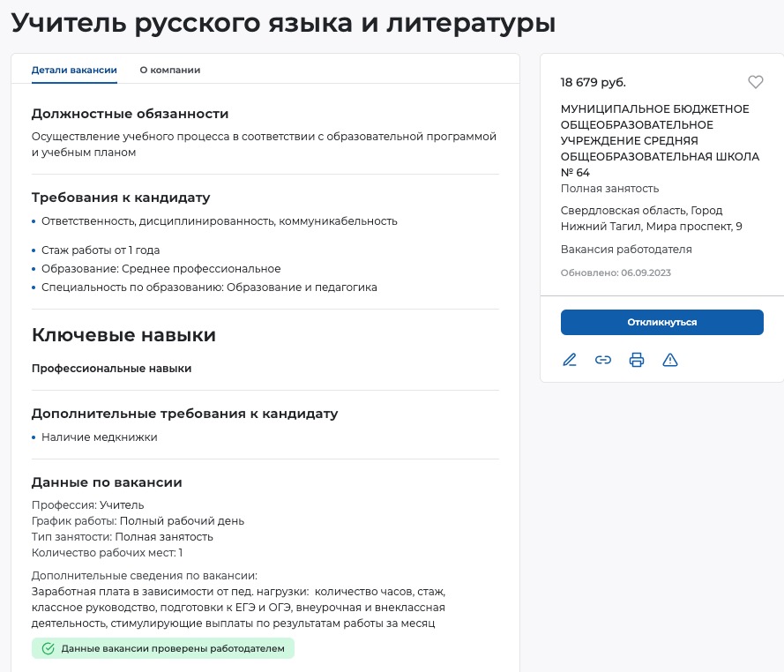Open the school № 64 employer name
This screenshot has width=784, height=672.
[654, 140]
